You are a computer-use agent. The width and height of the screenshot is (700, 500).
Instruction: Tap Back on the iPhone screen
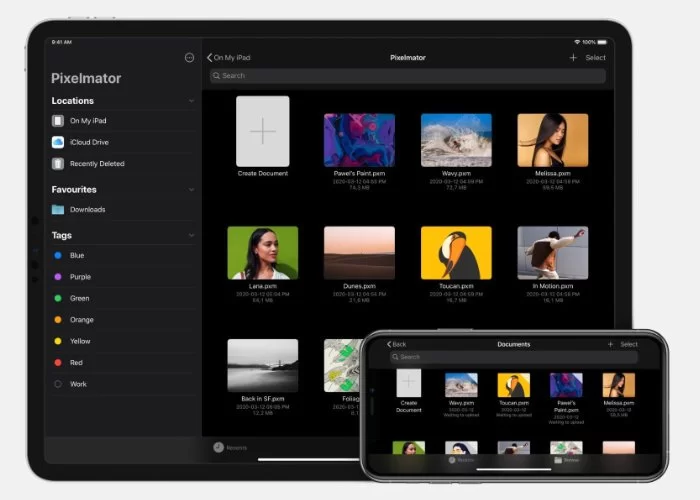(x=396, y=344)
